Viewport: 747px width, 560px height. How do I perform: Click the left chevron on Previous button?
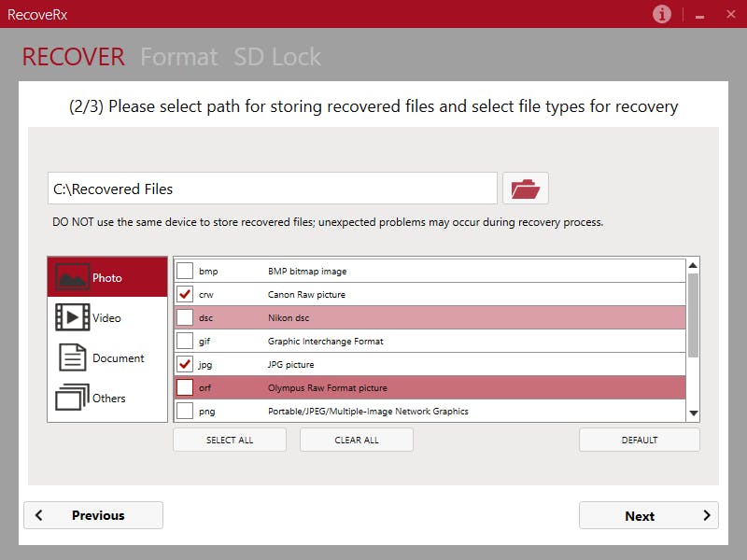click(x=39, y=515)
